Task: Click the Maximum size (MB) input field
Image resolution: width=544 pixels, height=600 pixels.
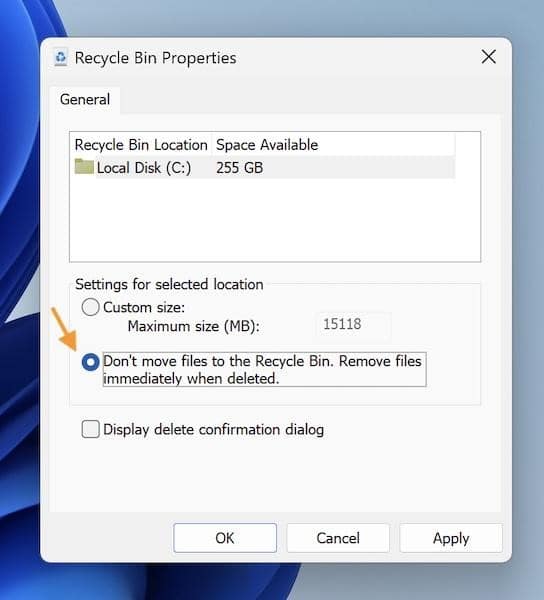Action: click(354, 324)
